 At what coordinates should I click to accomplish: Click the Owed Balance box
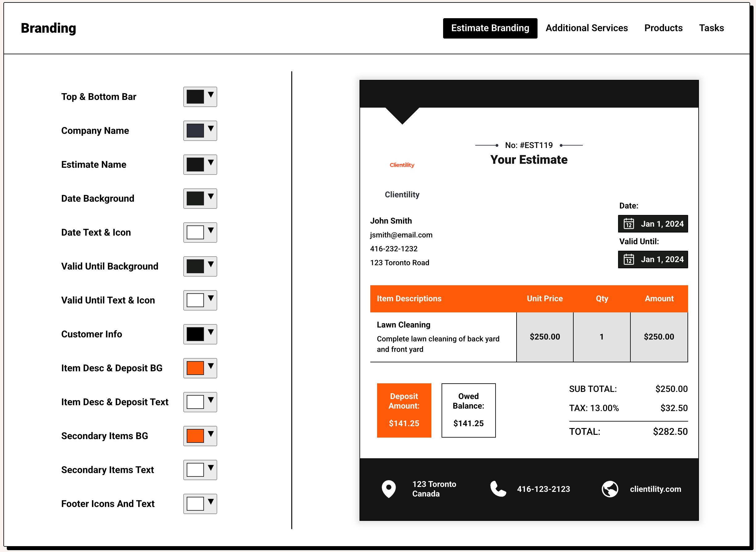click(468, 410)
